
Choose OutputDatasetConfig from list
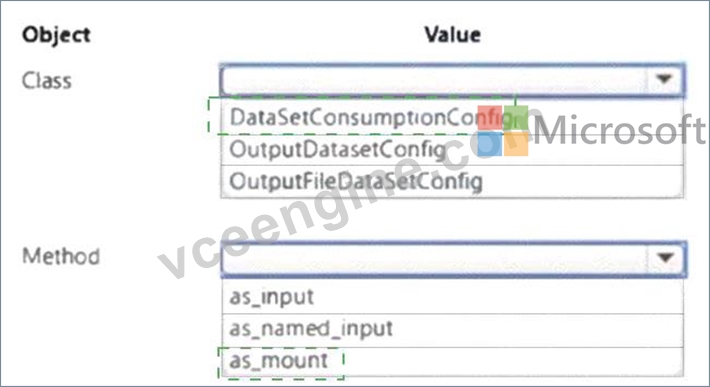[452, 150]
